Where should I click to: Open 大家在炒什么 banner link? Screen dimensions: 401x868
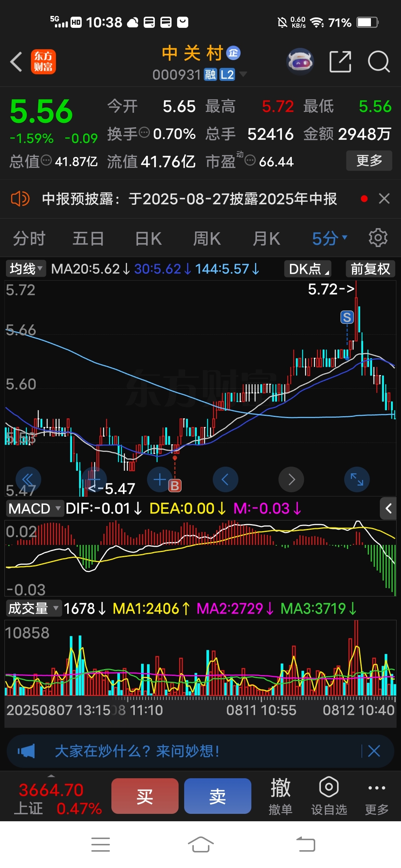click(137, 751)
